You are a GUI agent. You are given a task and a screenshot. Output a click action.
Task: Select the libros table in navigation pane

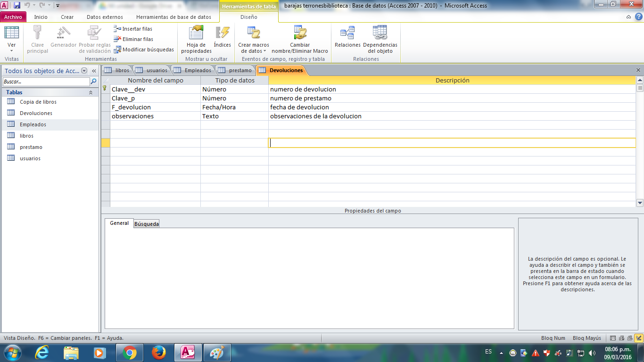click(x=26, y=136)
